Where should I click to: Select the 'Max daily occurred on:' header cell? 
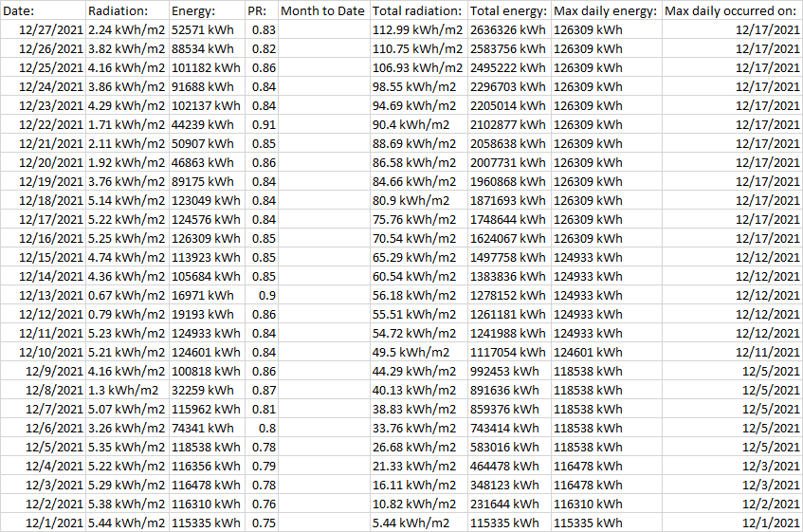[x=732, y=10]
